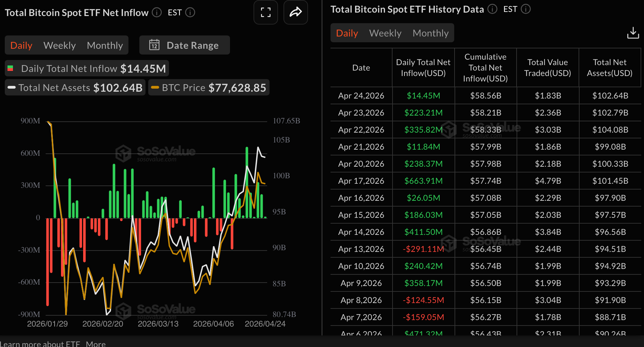644x347 pixels.
Task: Click the $58.56B cumulative inflow cell
Action: 486,95
